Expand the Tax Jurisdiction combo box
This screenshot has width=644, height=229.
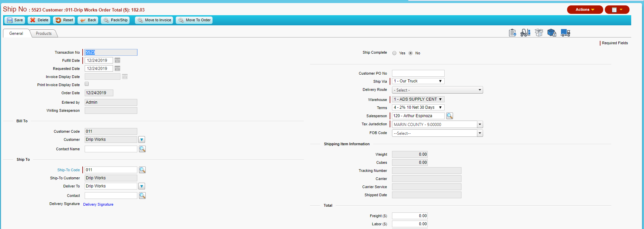[480, 125]
